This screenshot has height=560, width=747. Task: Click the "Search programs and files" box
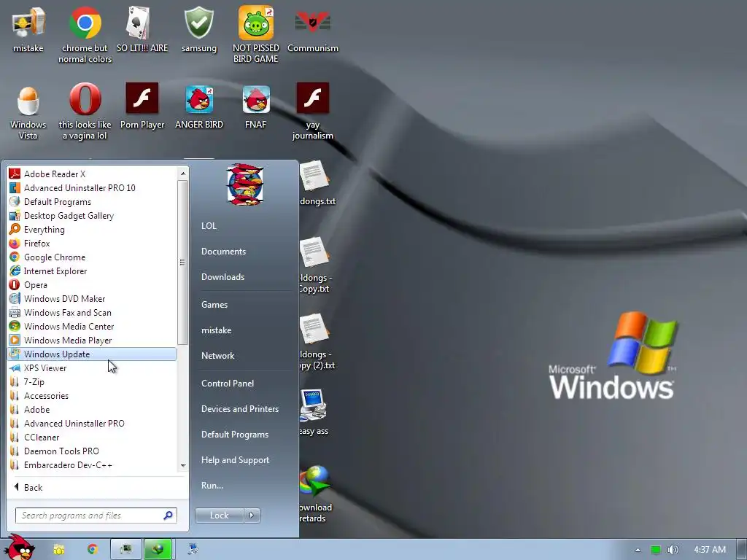coord(96,516)
